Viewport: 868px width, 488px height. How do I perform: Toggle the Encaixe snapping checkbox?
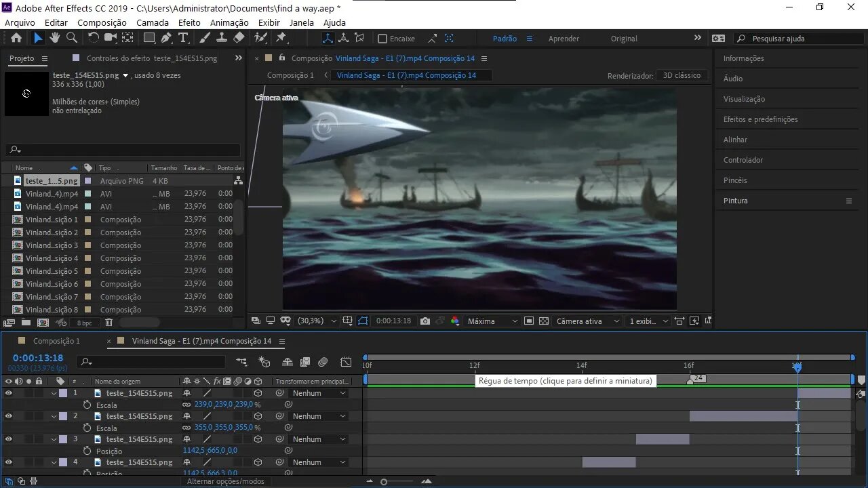pos(382,39)
